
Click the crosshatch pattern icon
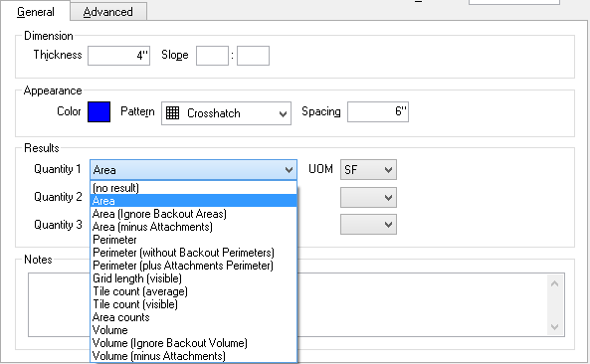[x=172, y=112]
